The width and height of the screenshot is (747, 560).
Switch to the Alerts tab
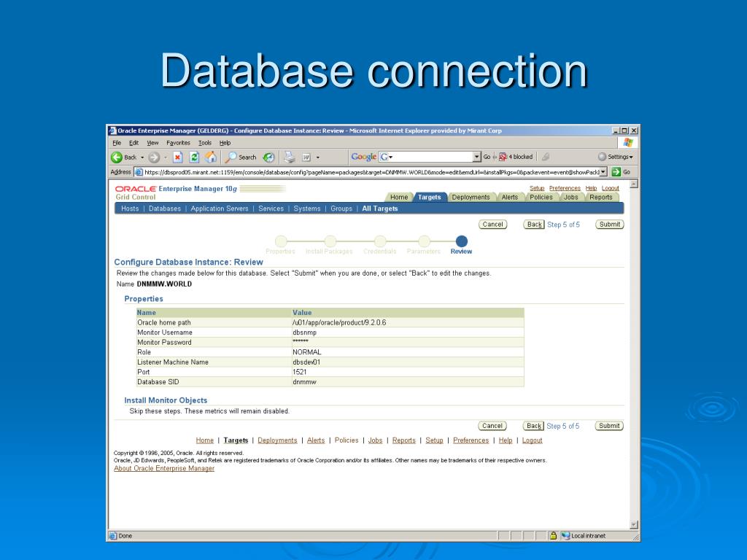[x=509, y=197]
